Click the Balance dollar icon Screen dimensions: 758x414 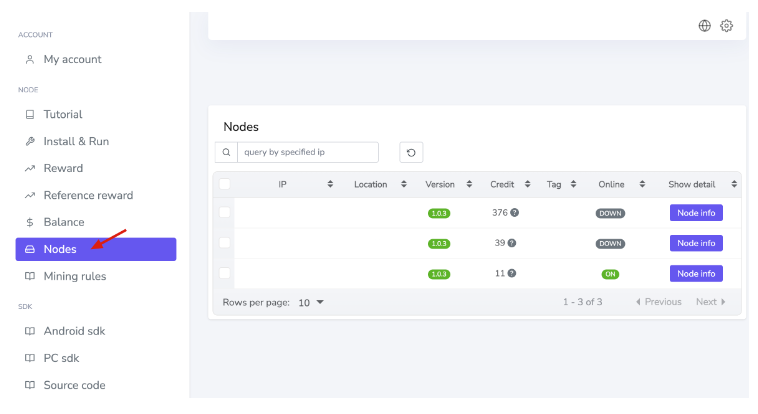[30, 222]
